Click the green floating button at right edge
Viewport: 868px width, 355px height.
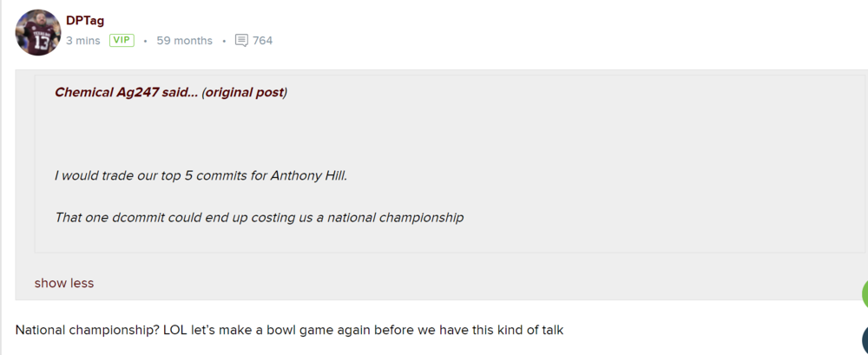(x=865, y=293)
